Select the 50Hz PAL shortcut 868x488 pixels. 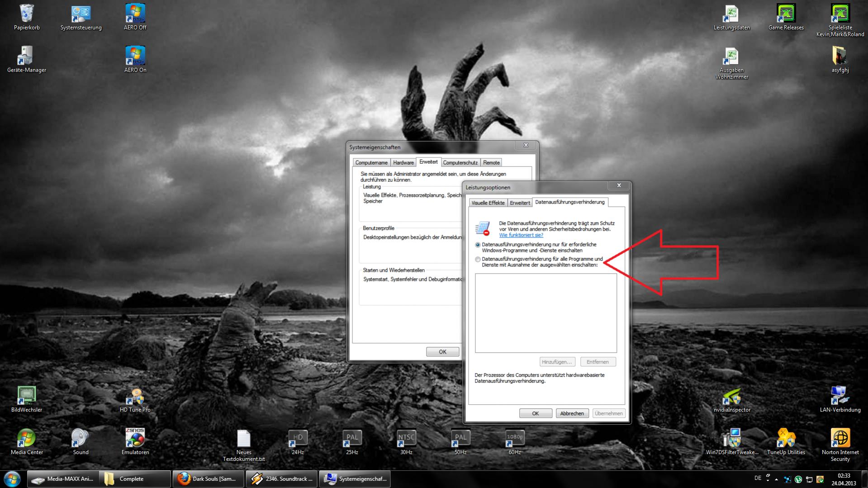[x=460, y=442]
